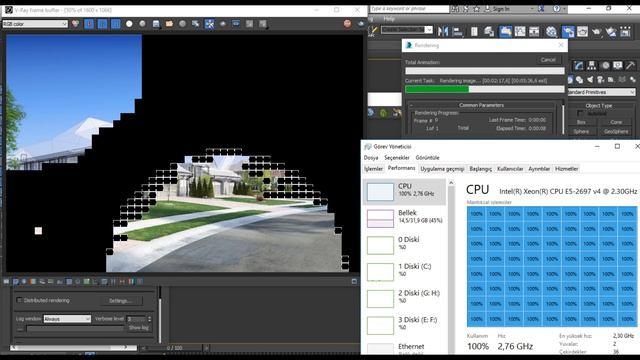Open Dosya menu in Görev Yöneticisi
Viewport: 640px width, 360px height.
[371, 158]
